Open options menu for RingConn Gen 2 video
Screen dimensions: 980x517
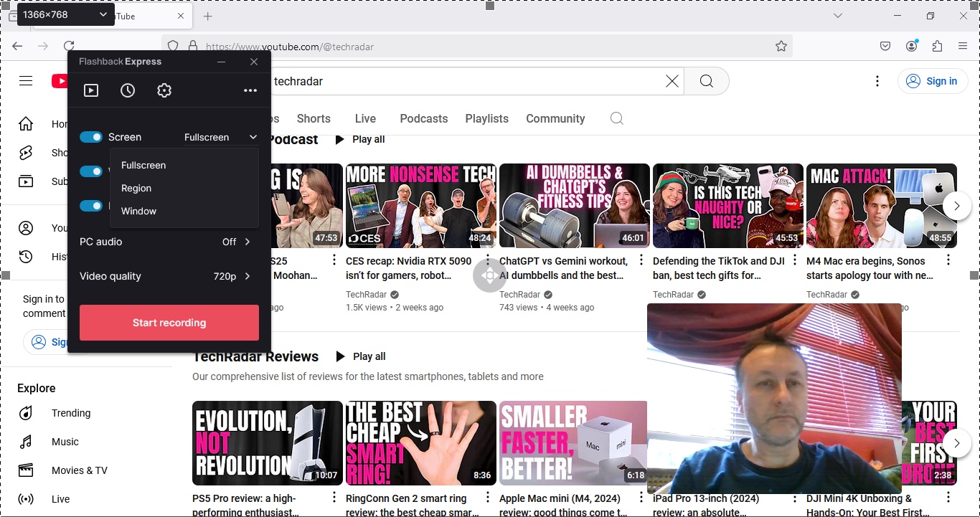pos(488,498)
